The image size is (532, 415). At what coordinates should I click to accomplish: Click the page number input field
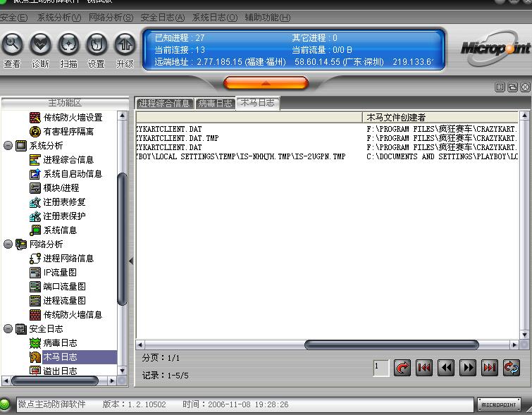(381, 368)
